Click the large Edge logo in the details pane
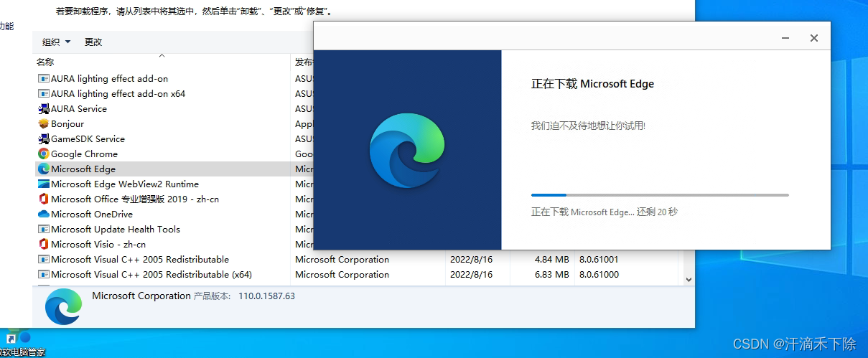Screen dimensions: 868x358 [63, 306]
